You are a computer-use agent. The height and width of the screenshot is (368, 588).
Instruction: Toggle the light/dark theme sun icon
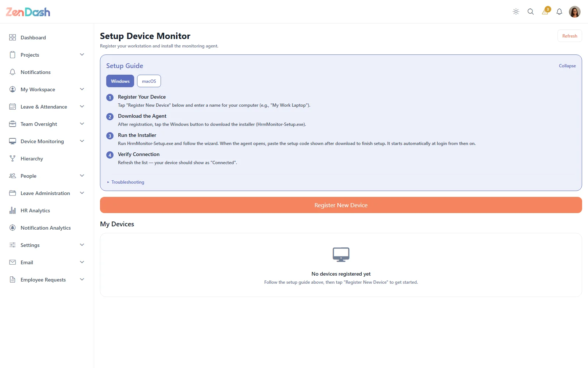(x=516, y=12)
